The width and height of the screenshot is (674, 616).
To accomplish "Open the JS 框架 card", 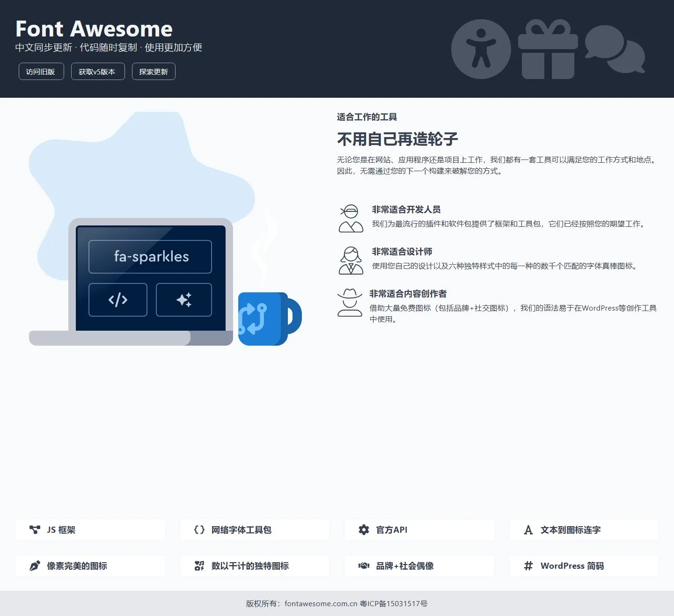I will coord(90,529).
